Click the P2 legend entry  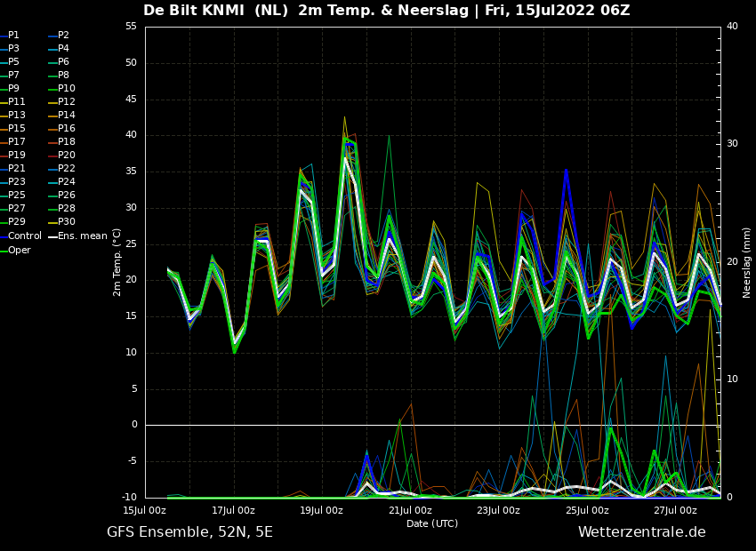(x=59, y=36)
